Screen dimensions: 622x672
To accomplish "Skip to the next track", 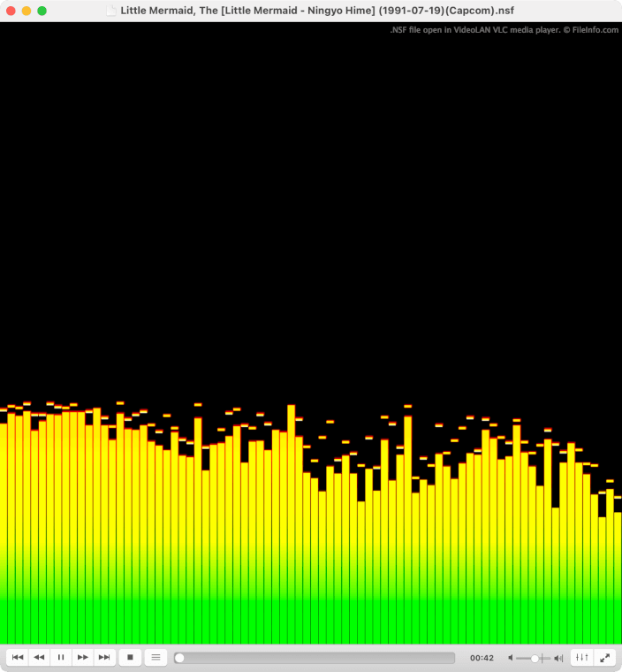I will (x=104, y=657).
